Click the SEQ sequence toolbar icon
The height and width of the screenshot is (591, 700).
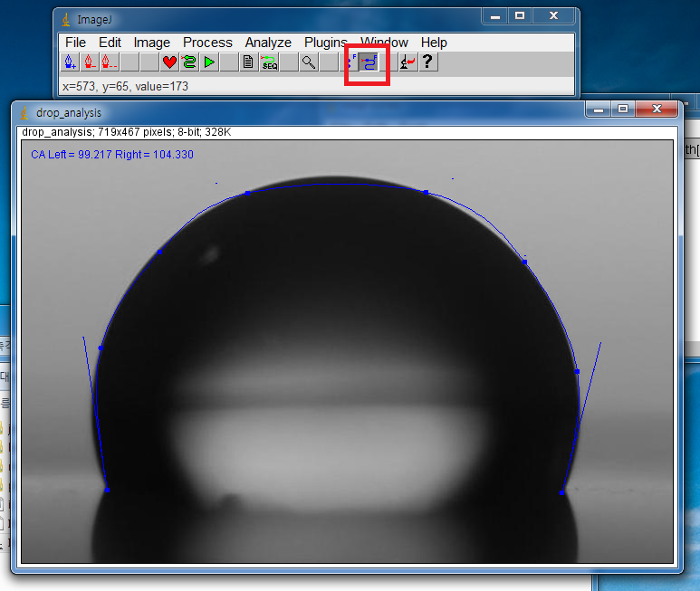click(x=269, y=62)
